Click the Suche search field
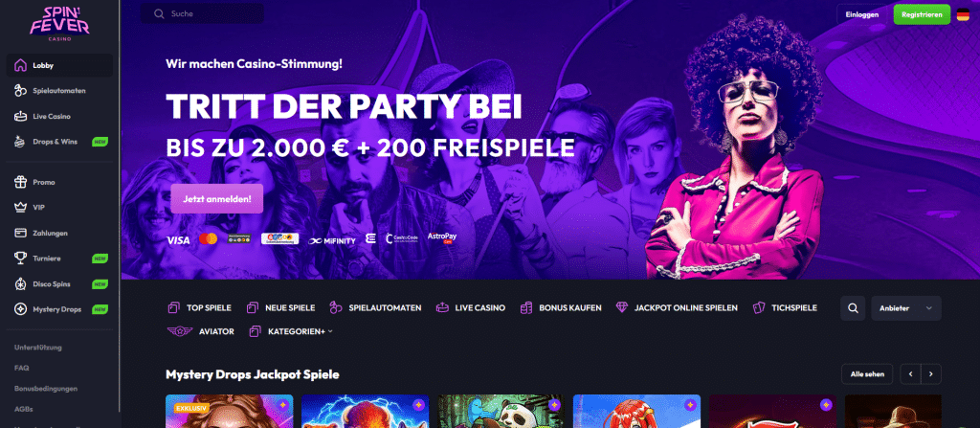 pyautogui.click(x=202, y=13)
